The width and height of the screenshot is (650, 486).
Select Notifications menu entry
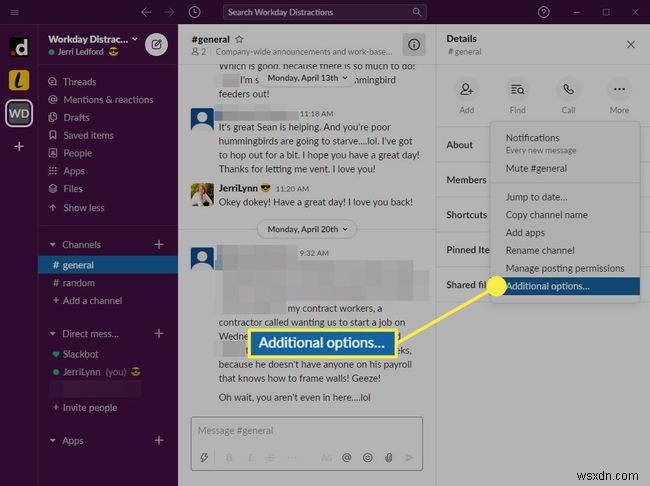[565, 143]
